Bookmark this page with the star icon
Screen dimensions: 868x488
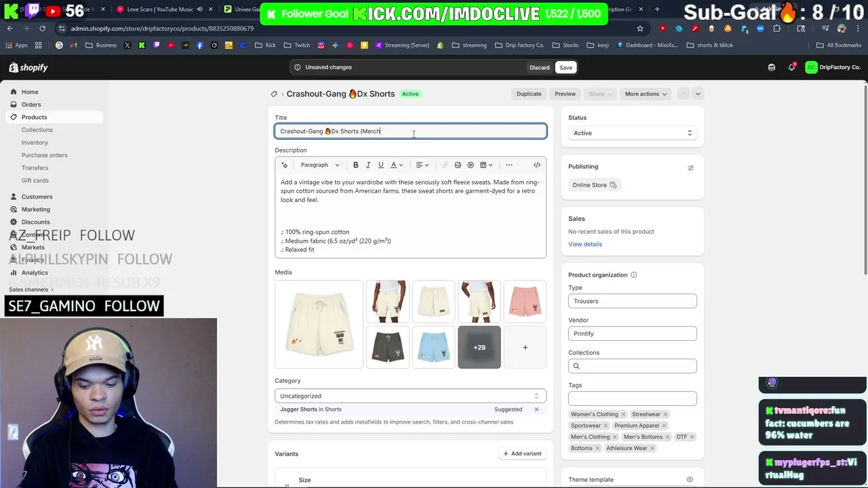(639, 28)
